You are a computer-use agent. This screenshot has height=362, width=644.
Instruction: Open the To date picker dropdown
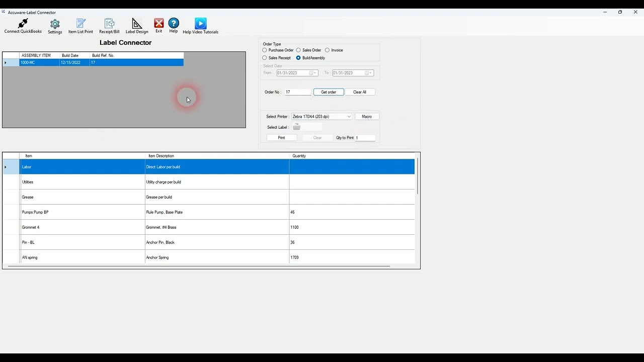[x=371, y=73]
